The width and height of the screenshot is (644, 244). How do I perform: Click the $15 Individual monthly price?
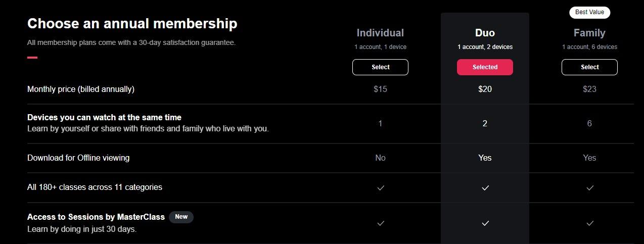point(380,89)
